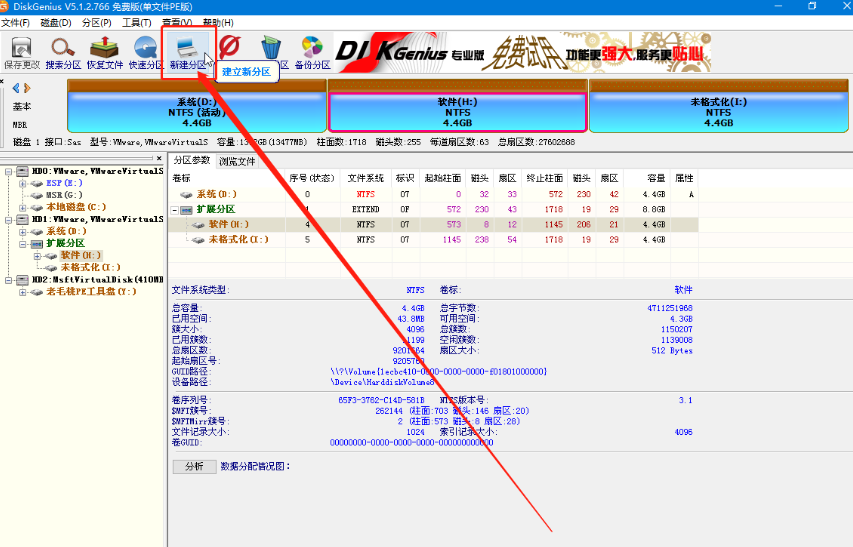Open the 工具(T) menu

pyautogui.click(x=137, y=23)
